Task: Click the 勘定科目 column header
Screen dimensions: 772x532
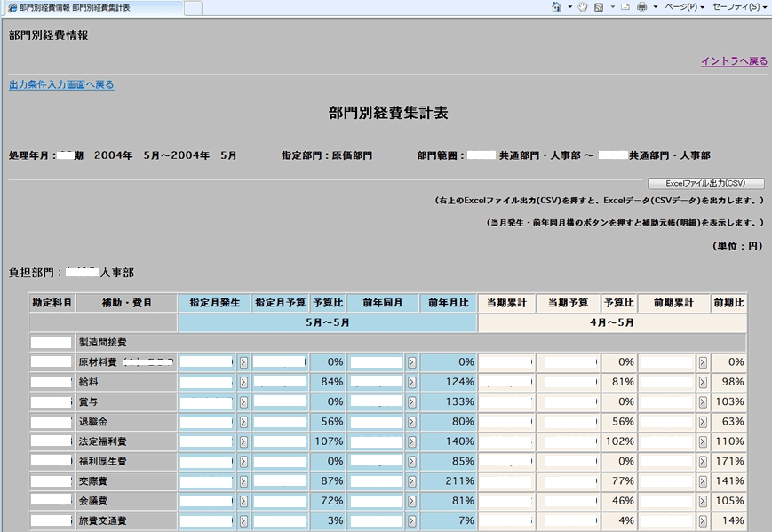Action: tap(52, 303)
